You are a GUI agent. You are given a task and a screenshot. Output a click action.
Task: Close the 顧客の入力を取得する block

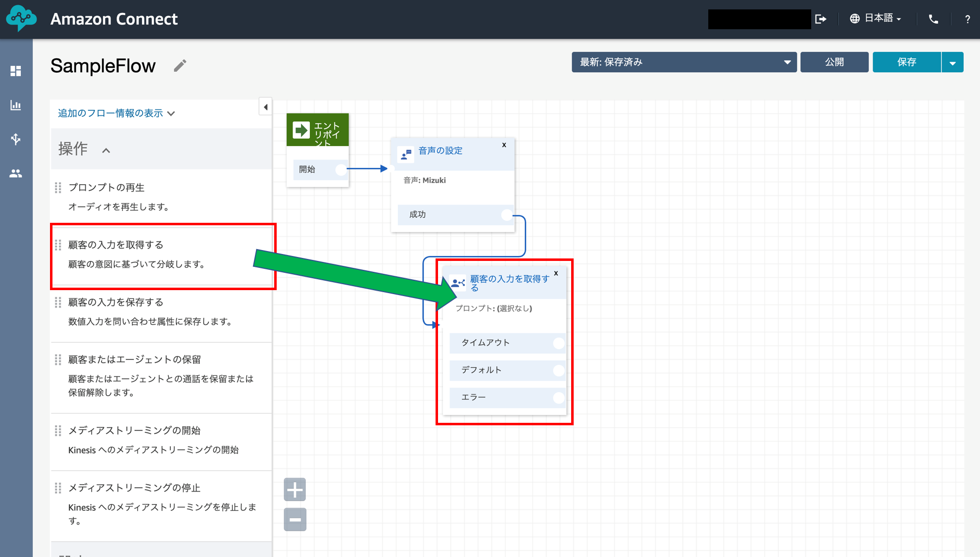coord(556,273)
